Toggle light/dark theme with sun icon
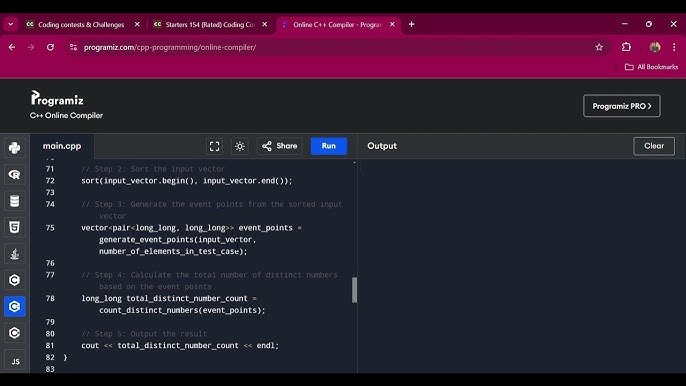 click(x=240, y=146)
